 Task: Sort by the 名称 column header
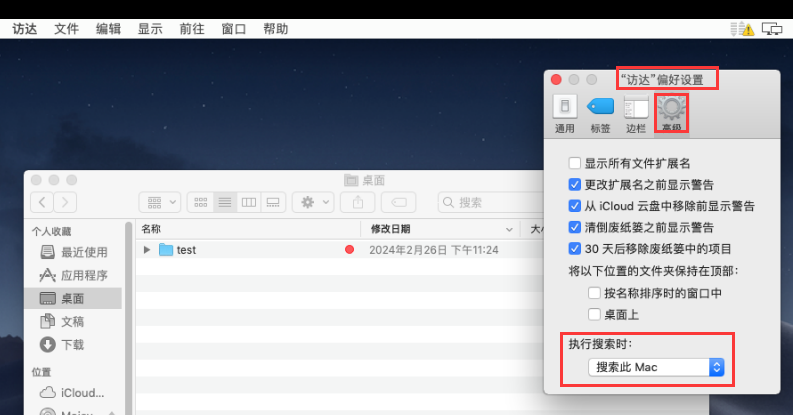[248, 229]
